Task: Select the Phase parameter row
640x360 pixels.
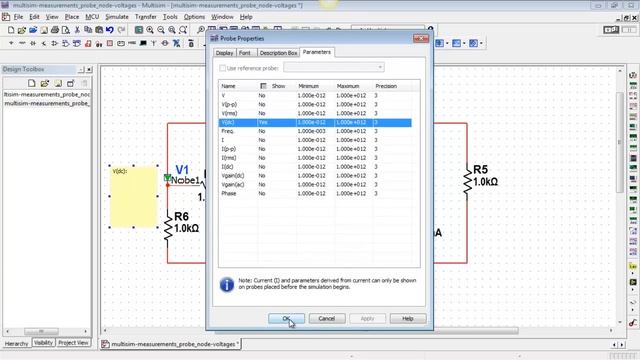Action: pos(315,193)
